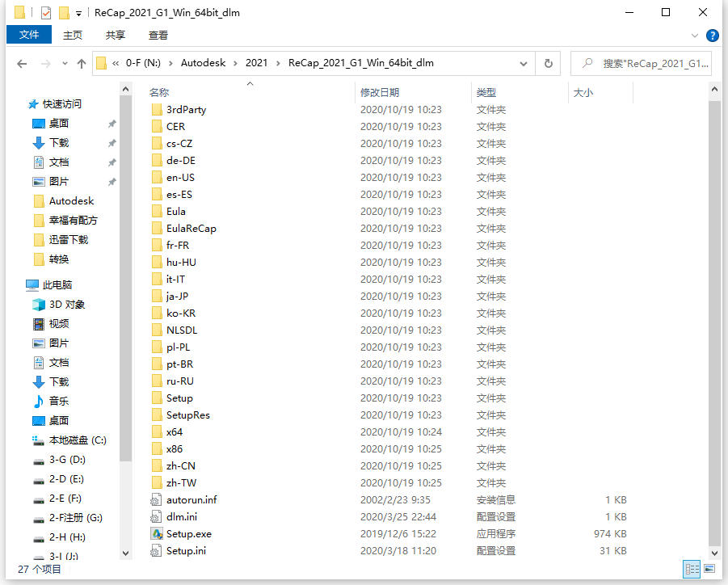Sort by 类型 column header
The height and width of the screenshot is (585, 728).
pyautogui.click(x=486, y=92)
